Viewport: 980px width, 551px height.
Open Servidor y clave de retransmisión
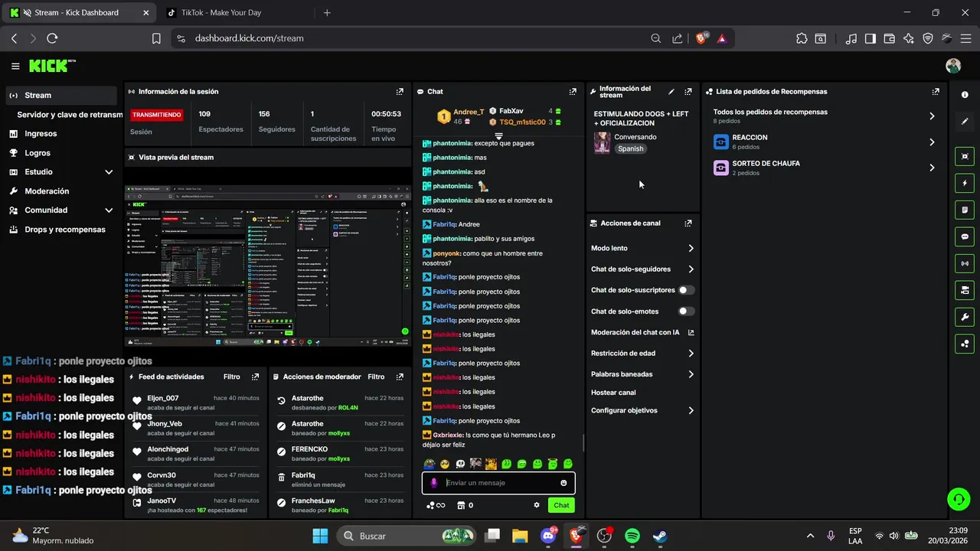pos(70,115)
